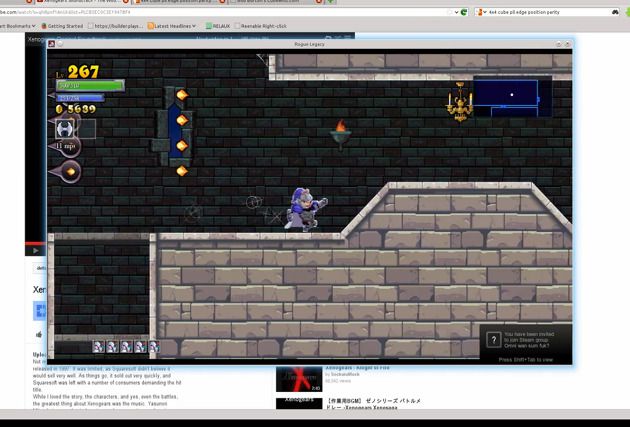Open the related Xenogears video title link
Image resolution: width=630 pixels, height=427 pixels.
(357, 368)
